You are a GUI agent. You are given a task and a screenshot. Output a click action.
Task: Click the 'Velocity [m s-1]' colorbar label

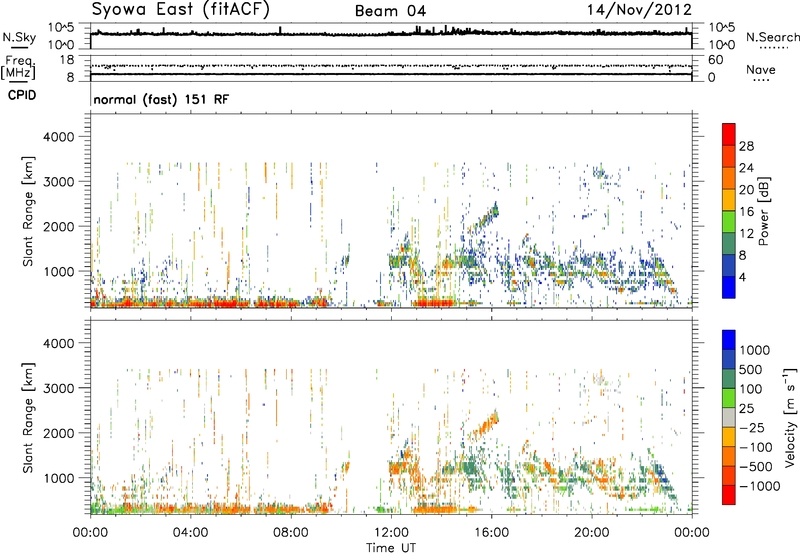point(790,417)
